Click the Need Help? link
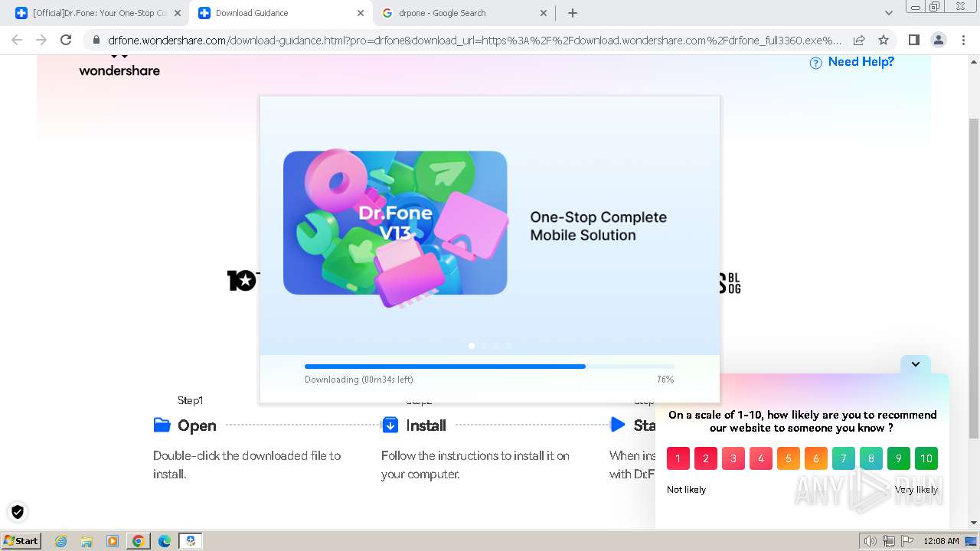The image size is (980, 551). (x=861, y=62)
